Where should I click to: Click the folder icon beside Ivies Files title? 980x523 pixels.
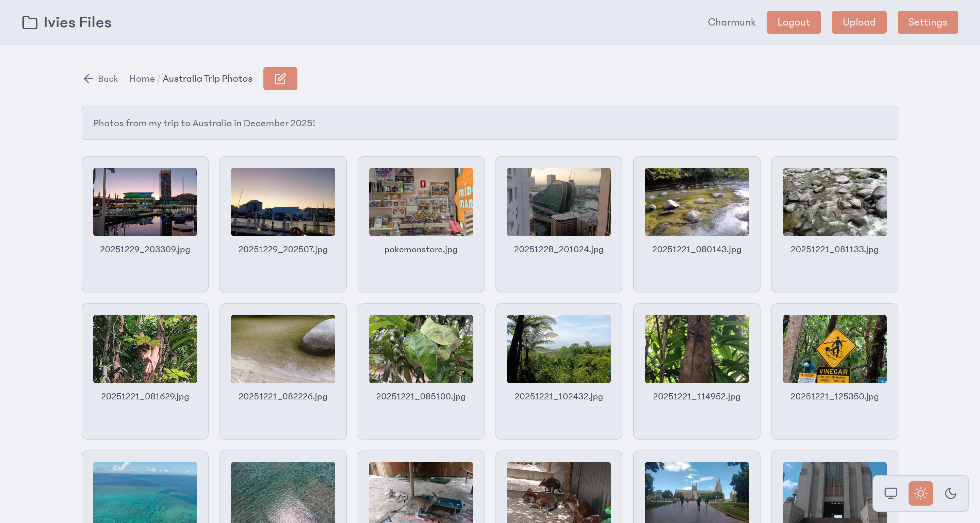tap(29, 22)
